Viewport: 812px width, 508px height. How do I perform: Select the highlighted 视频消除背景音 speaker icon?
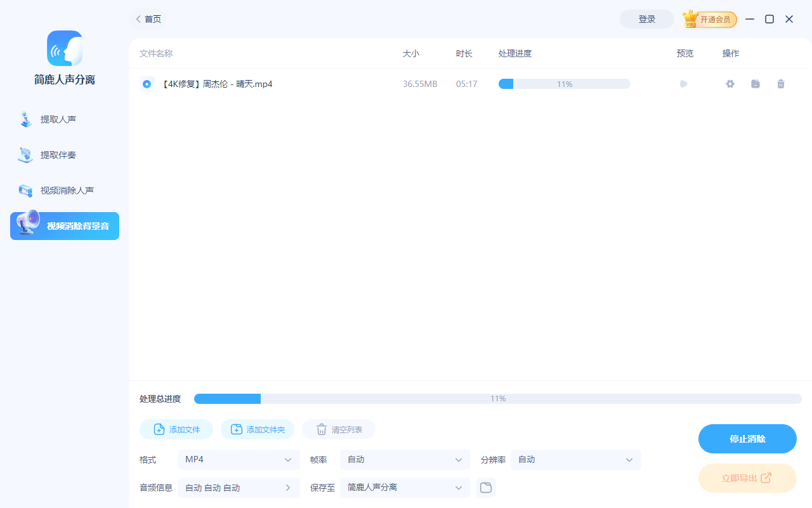(26, 225)
